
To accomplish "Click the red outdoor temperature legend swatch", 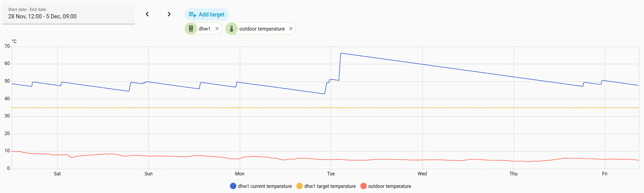I will click(364, 186).
